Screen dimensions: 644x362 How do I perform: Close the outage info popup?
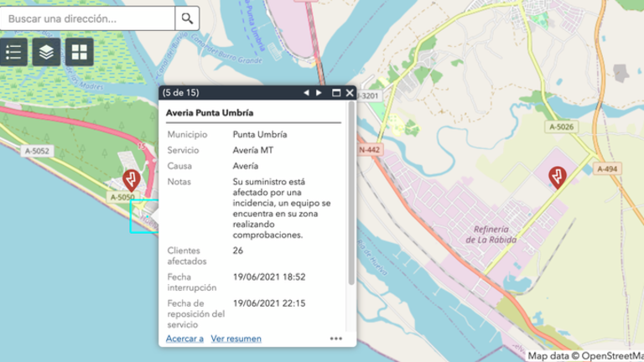(350, 92)
